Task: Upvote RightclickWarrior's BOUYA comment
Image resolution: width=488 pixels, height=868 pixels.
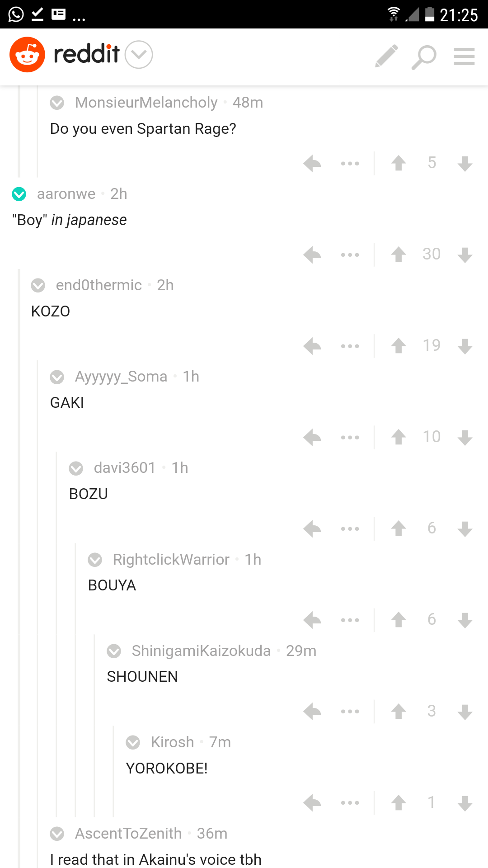Action: 399,620
